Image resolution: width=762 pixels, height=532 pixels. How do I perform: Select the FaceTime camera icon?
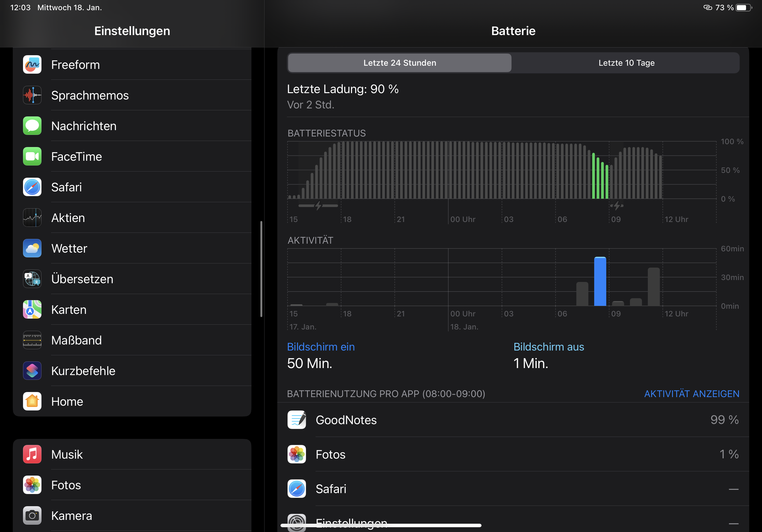32,157
